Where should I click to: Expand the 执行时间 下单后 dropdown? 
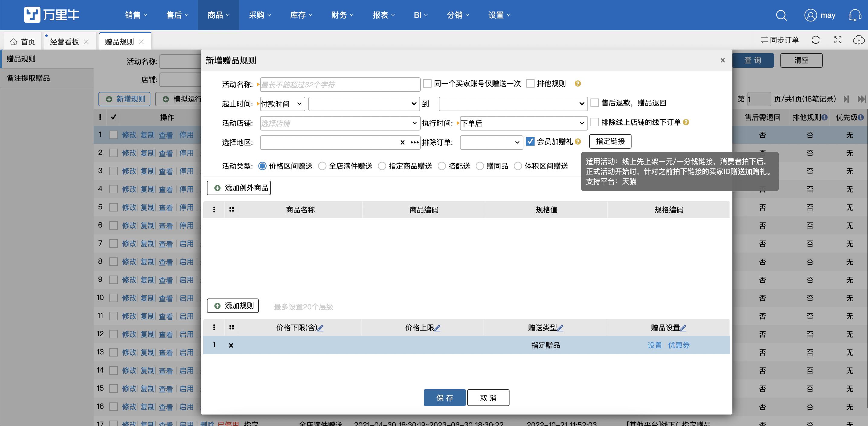pos(523,123)
